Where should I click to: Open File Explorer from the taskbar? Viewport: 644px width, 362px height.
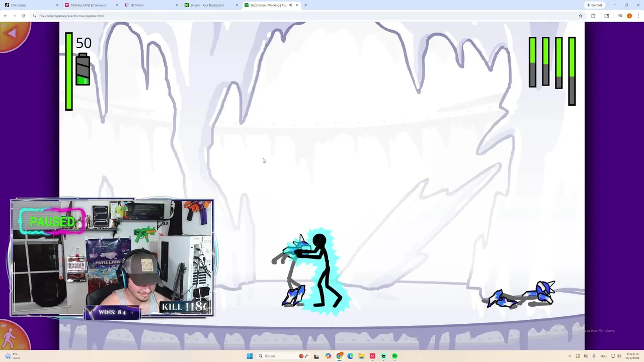(361, 356)
